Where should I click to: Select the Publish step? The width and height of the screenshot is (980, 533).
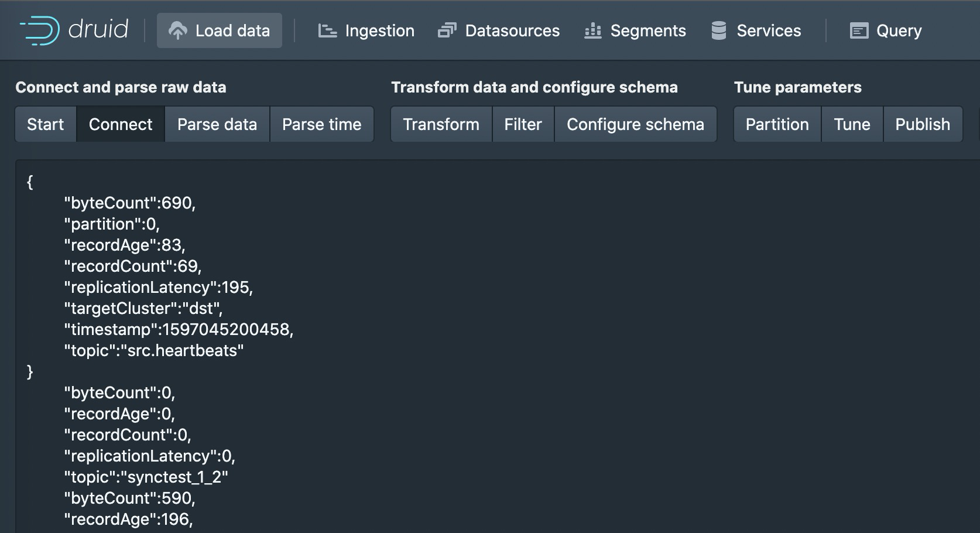point(923,124)
